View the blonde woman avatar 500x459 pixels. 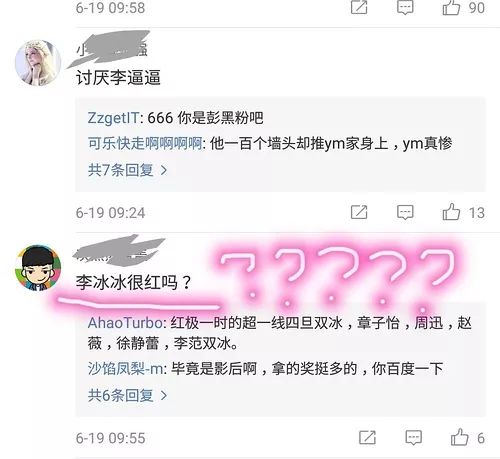tap(38, 63)
